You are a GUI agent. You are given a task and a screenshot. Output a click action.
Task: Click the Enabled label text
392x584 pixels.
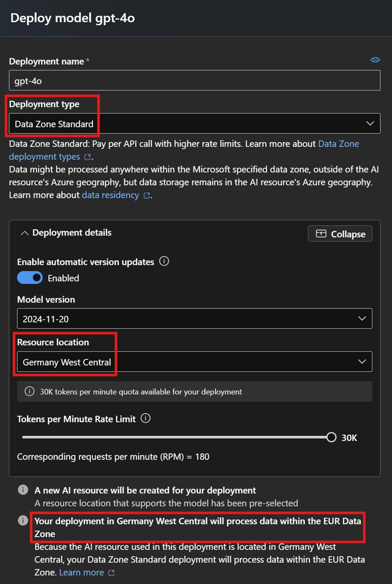64,278
